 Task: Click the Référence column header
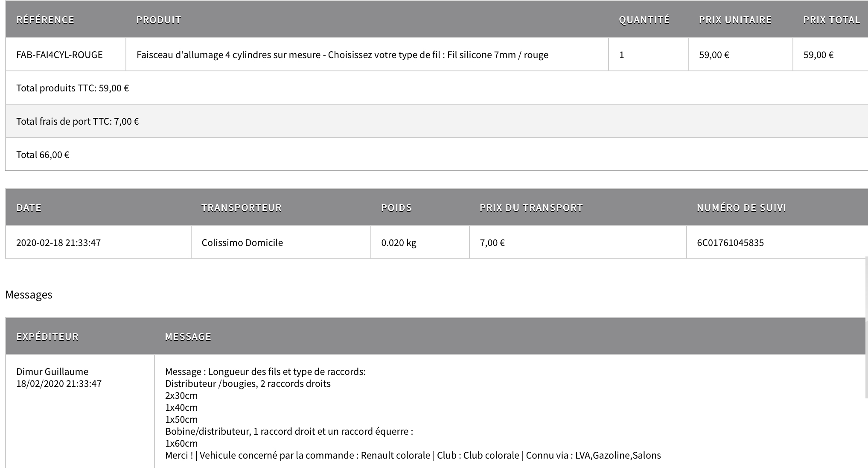[45, 20]
